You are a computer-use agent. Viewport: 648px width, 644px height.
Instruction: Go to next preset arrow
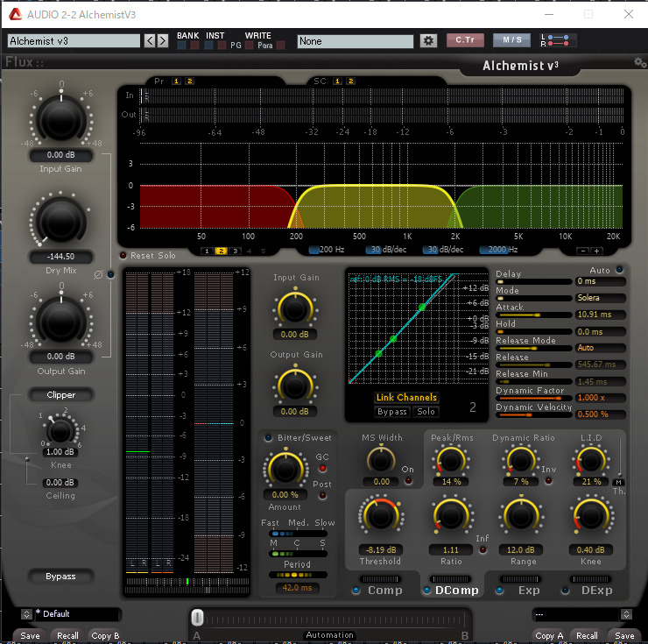[163, 40]
